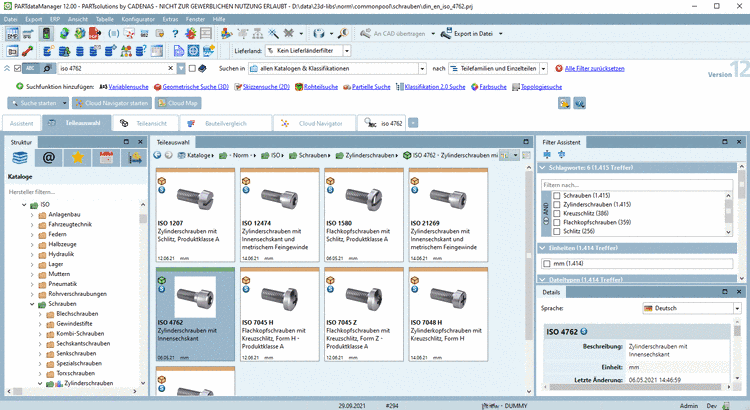Click the @ icon in Struktur panel
This screenshot has height=410, width=750.
[x=48, y=157]
